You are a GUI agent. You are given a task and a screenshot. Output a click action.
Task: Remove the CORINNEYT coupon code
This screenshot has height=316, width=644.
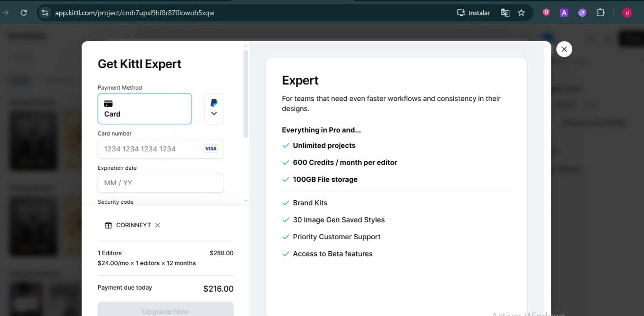pos(158,226)
